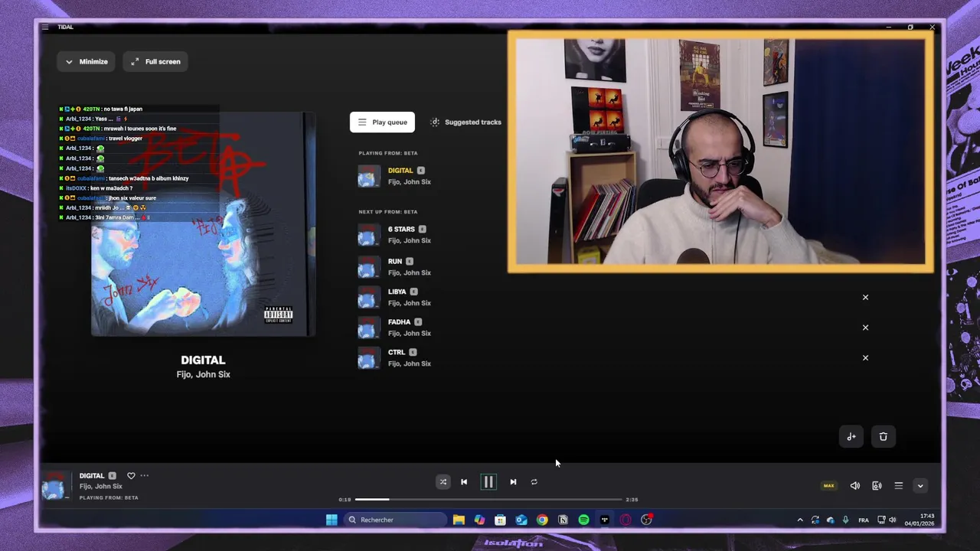Open the Windows Start menu
This screenshot has height=551, width=980.
point(332,520)
